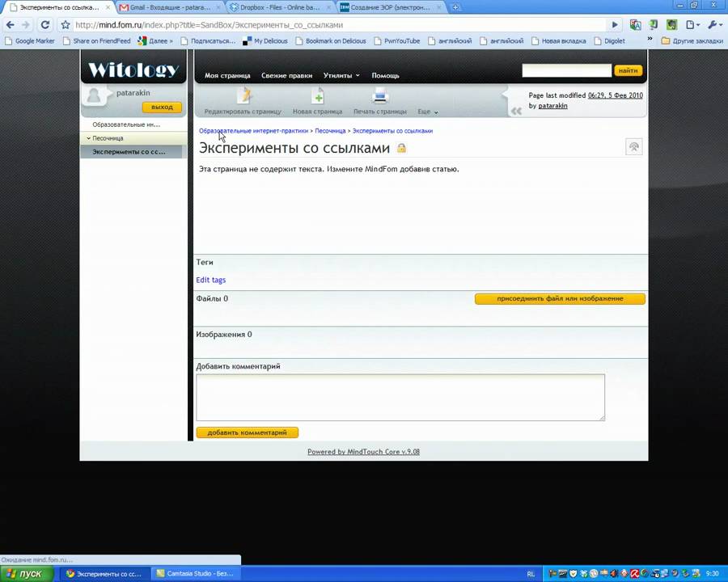Open a new tab with plus button
This screenshot has width=728, height=582.
pyautogui.click(x=456, y=7)
